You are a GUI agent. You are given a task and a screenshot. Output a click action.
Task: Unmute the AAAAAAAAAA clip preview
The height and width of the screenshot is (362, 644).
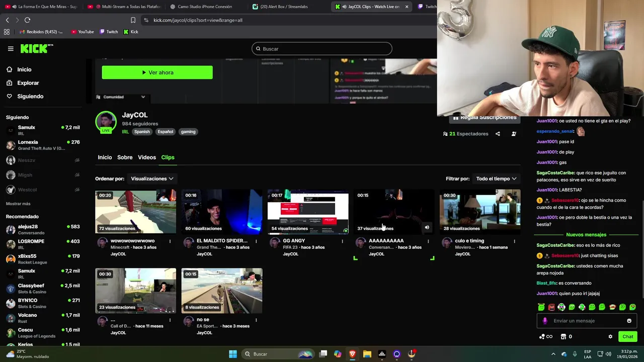click(427, 228)
